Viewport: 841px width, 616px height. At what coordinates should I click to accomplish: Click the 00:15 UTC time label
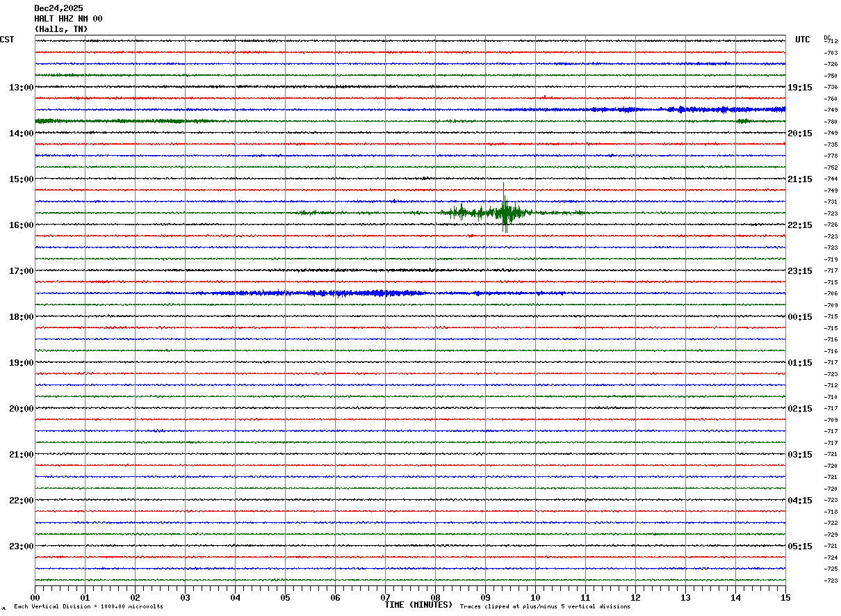click(x=799, y=317)
